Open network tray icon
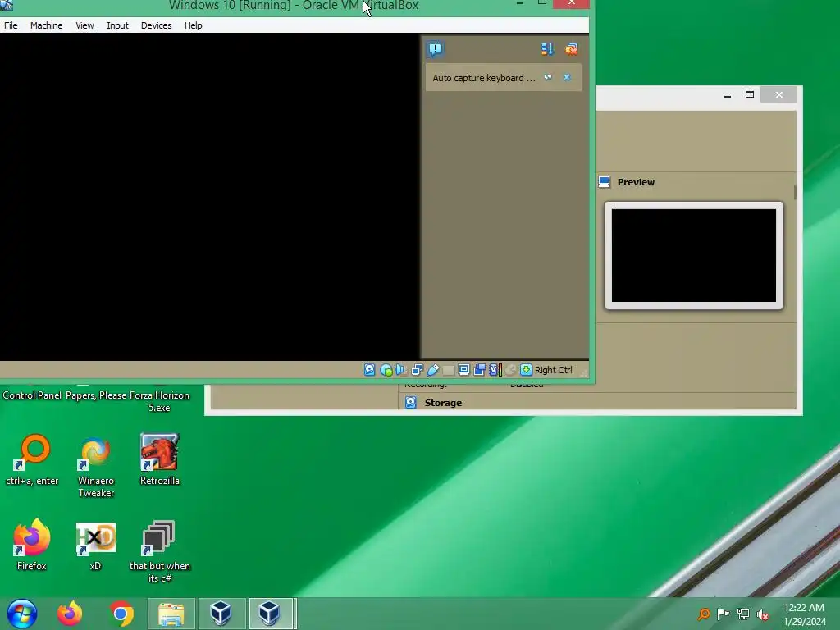This screenshot has width=840, height=630. [x=743, y=614]
